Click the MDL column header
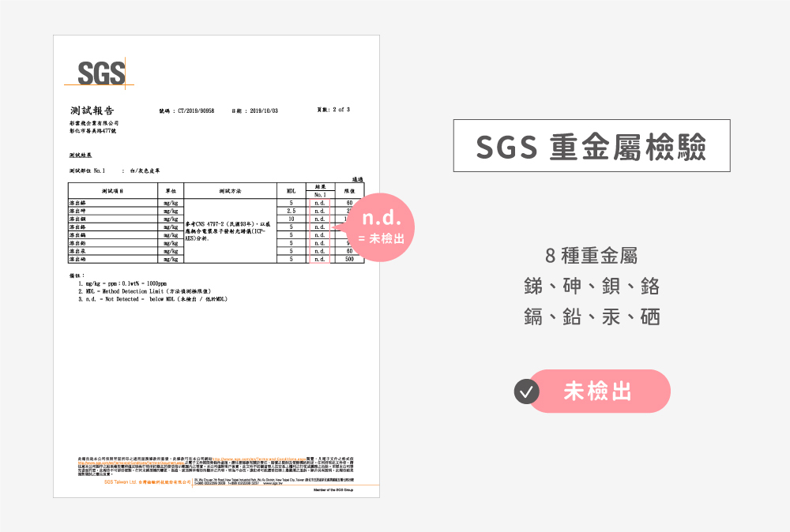 coord(292,191)
